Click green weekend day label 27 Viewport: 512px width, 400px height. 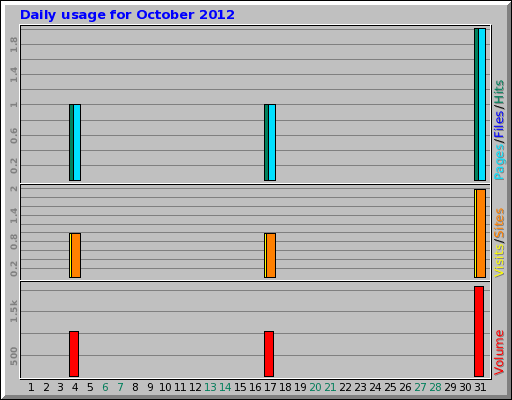coord(420,387)
